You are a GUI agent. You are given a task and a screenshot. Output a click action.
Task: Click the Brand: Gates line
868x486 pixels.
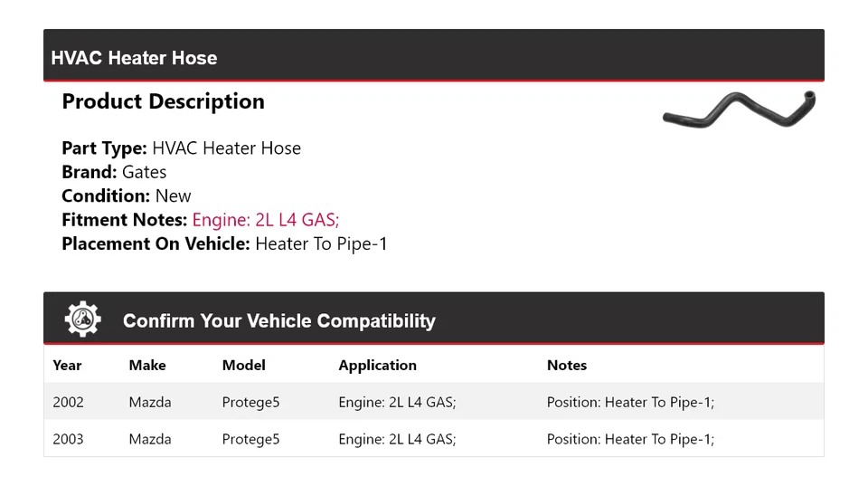[114, 172]
